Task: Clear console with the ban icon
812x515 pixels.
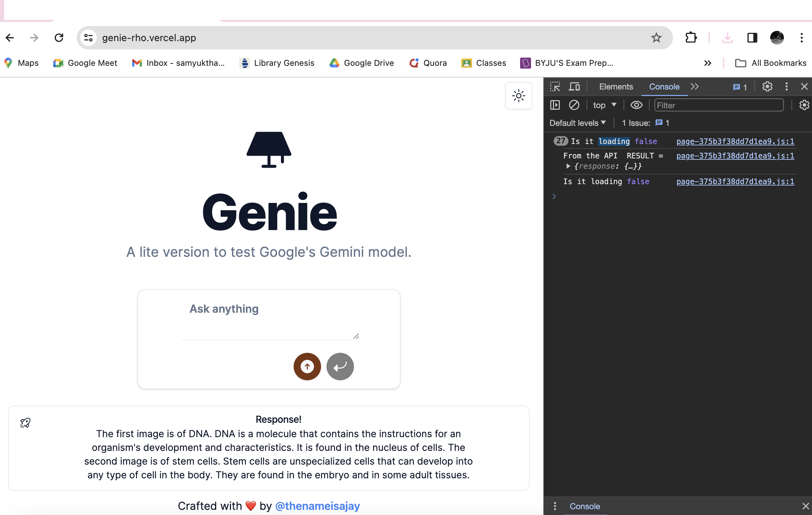Action: point(574,105)
